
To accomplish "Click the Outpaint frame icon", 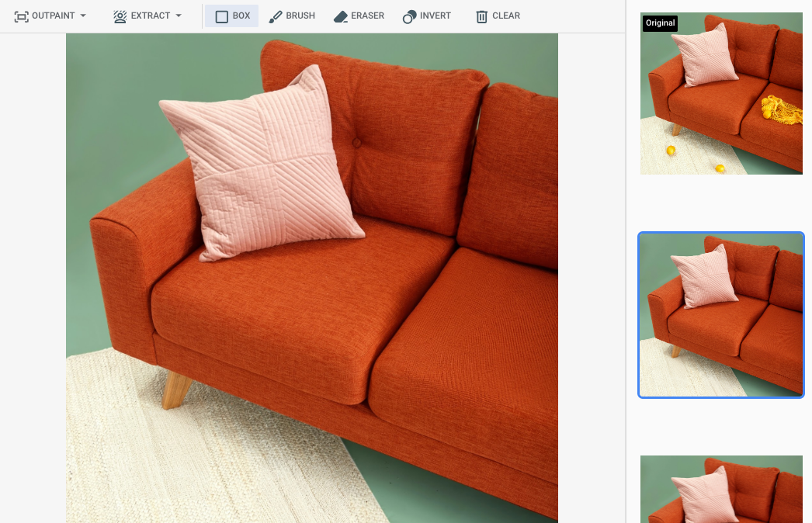I will click(x=23, y=16).
